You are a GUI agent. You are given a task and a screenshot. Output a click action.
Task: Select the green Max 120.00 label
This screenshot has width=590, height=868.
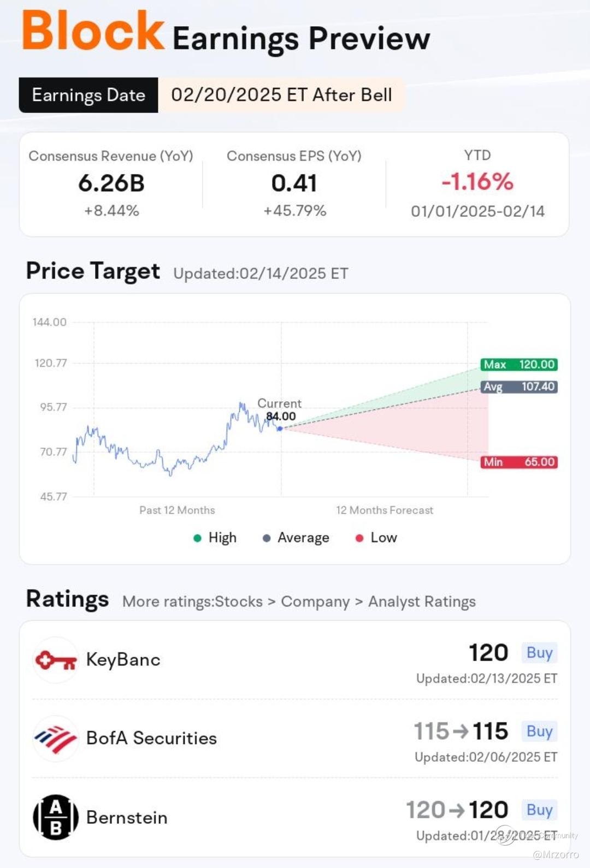(x=519, y=365)
